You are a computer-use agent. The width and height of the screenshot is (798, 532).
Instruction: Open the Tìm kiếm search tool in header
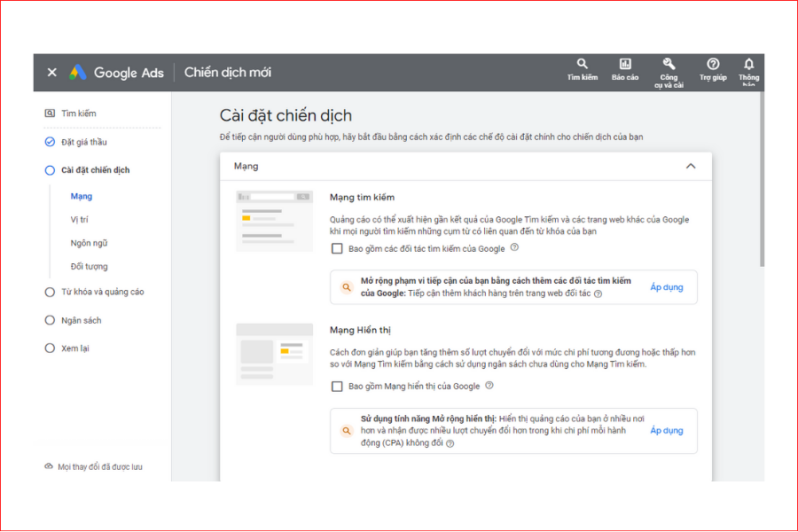[583, 70]
